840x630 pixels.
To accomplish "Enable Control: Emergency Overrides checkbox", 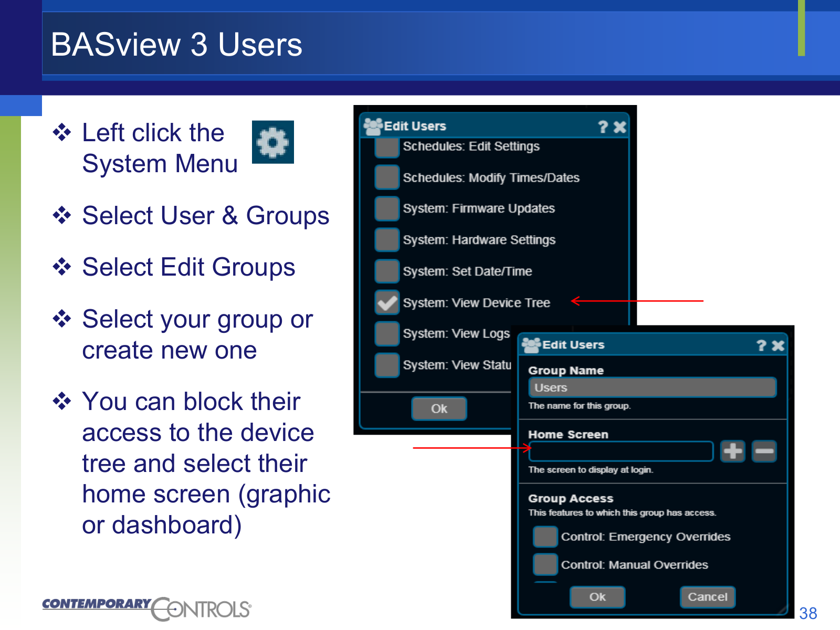I will tap(545, 537).
